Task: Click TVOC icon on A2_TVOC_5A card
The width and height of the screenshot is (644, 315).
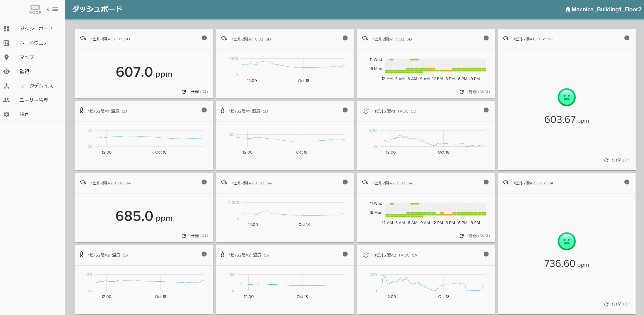Action: [366, 254]
